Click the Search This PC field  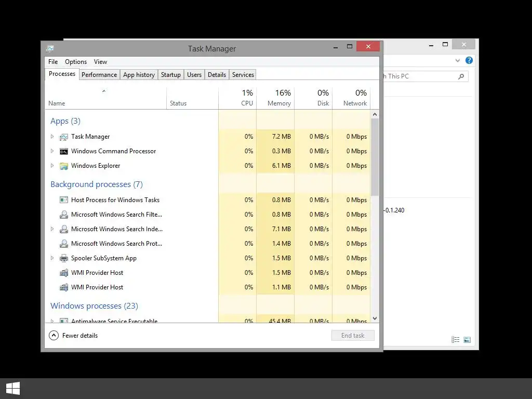click(x=426, y=76)
